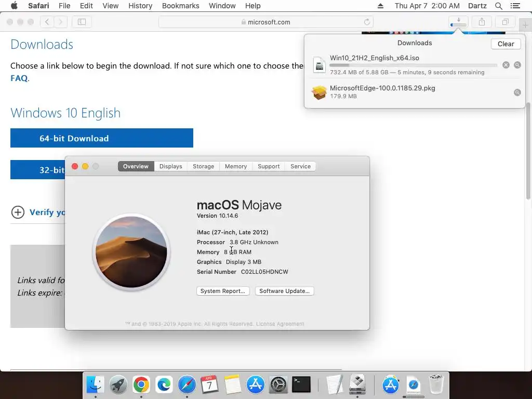The width and height of the screenshot is (532, 399).
Task: Click the 64-bit Download button
Action: 102,138
